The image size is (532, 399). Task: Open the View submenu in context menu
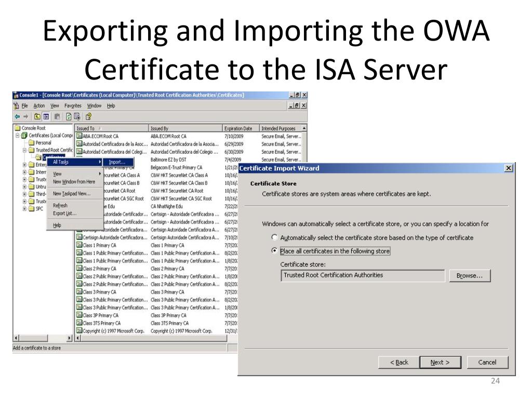(x=75, y=174)
